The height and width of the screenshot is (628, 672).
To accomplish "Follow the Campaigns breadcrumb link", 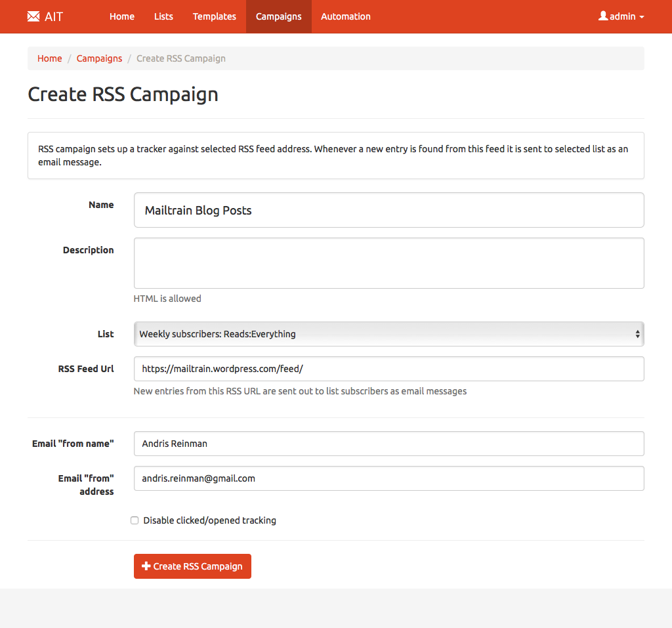I will (x=99, y=58).
